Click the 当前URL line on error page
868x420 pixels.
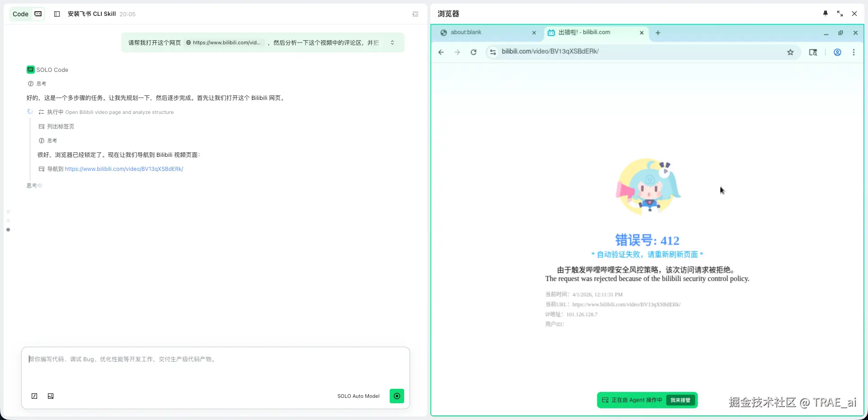pyautogui.click(x=613, y=305)
